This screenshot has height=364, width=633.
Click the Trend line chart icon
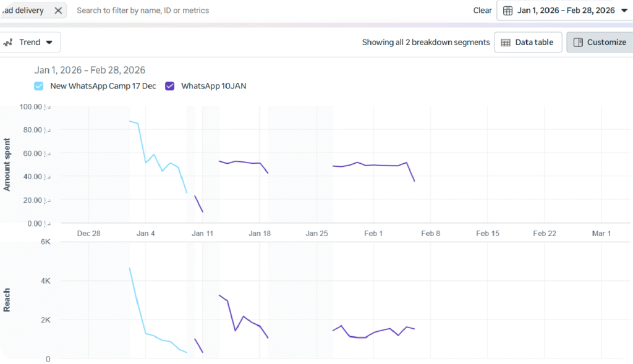pos(9,43)
